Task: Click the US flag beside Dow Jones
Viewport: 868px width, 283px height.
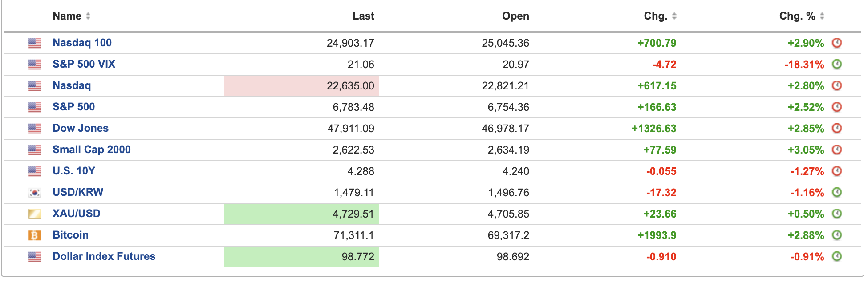Action: [x=35, y=129]
